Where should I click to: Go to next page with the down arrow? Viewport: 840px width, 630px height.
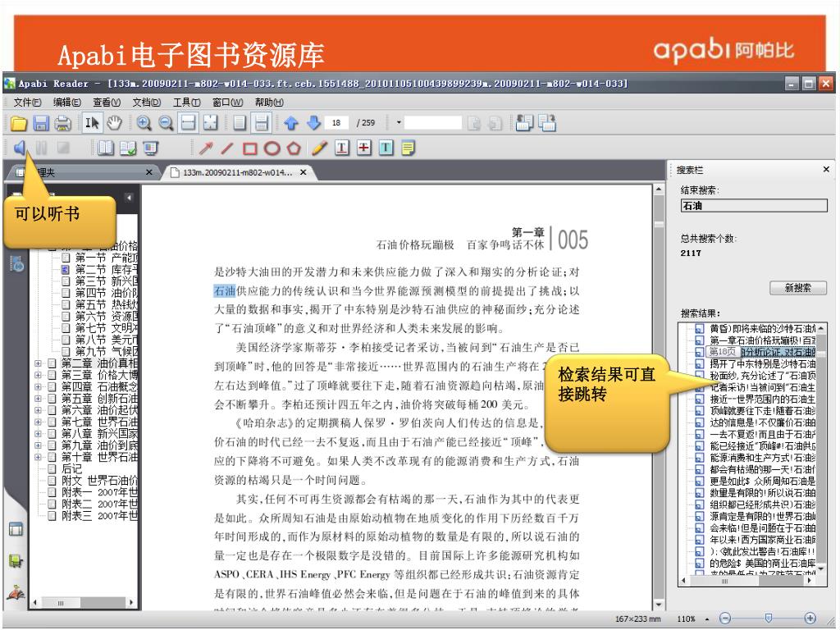[x=314, y=123]
